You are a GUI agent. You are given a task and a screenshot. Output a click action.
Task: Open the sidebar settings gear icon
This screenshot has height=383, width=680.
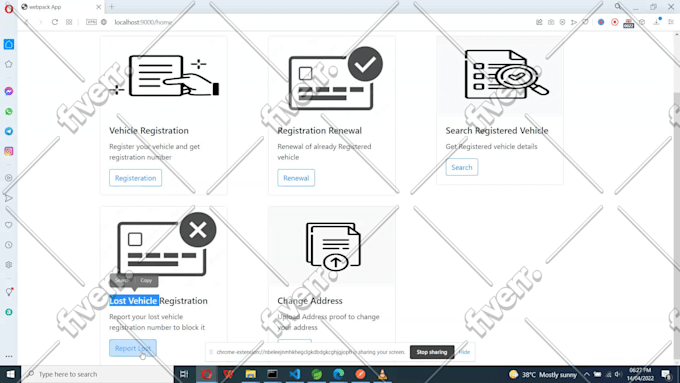pos(9,265)
